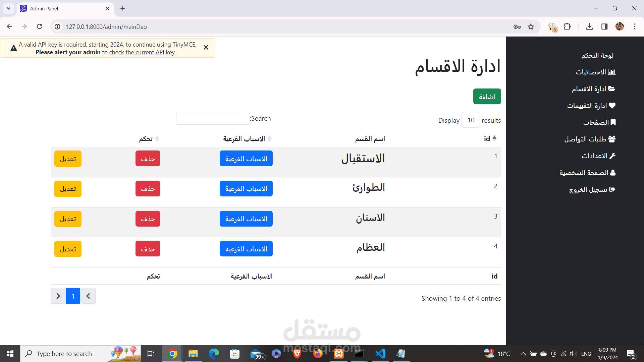Go to previous page chevron in pagination
The width and height of the screenshot is (644, 362).
[x=88, y=296]
